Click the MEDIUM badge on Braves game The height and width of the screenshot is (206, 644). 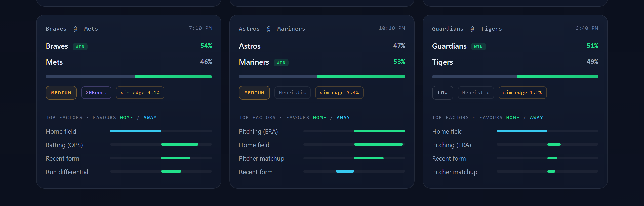61,93
